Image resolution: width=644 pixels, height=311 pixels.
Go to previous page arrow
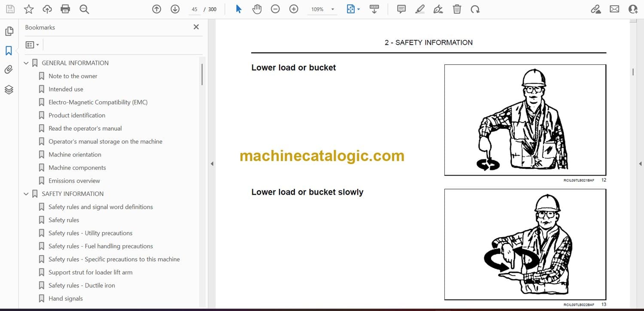click(157, 9)
